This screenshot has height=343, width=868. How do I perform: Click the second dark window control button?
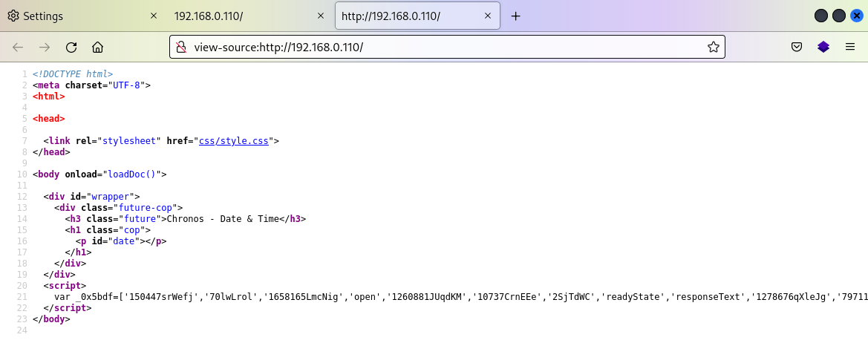click(x=838, y=16)
